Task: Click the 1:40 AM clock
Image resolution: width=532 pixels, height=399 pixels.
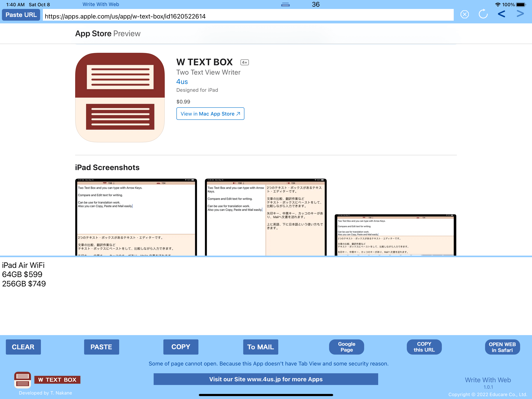Action: point(15,4)
